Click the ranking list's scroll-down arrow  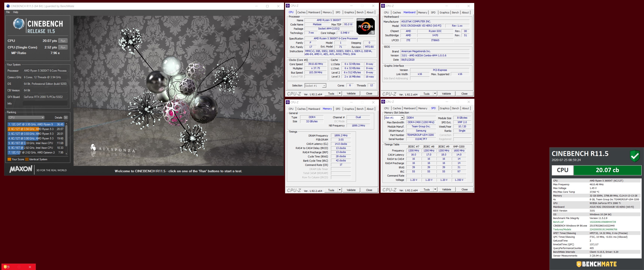pyautogui.click(x=66, y=154)
